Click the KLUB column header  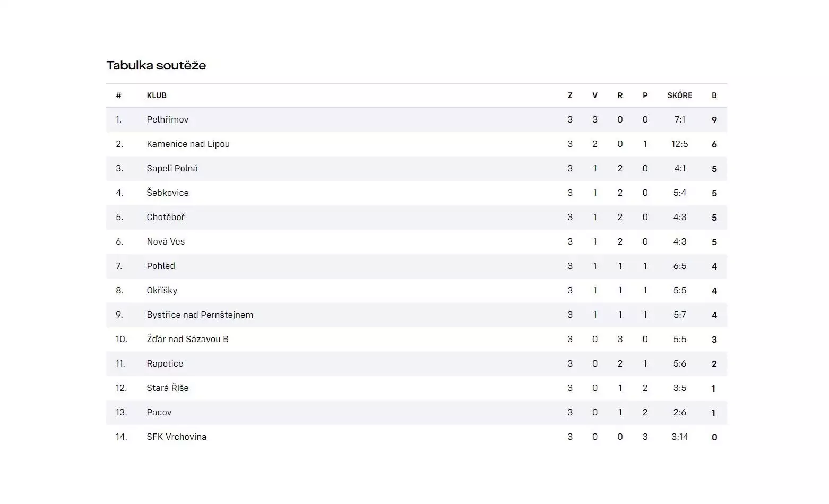(157, 95)
